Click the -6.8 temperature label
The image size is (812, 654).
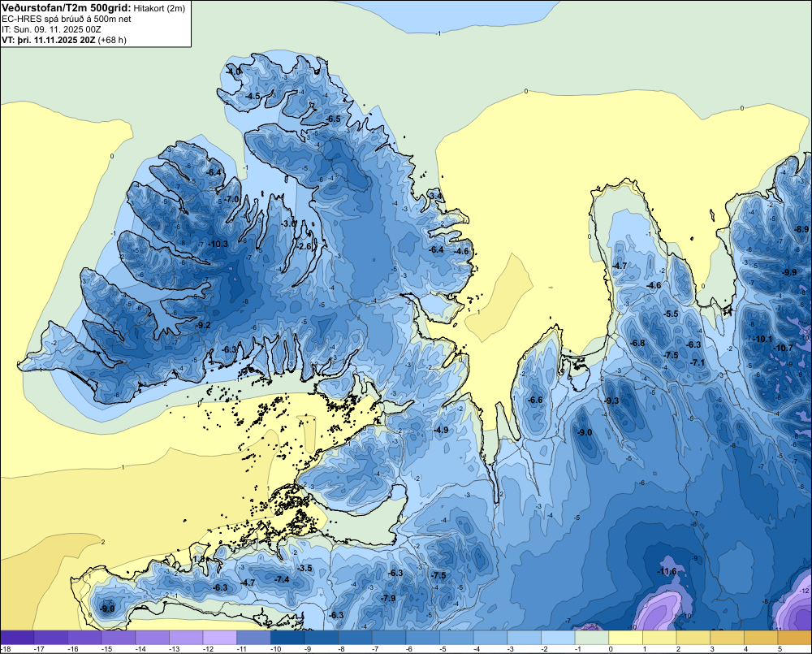point(637,343)
